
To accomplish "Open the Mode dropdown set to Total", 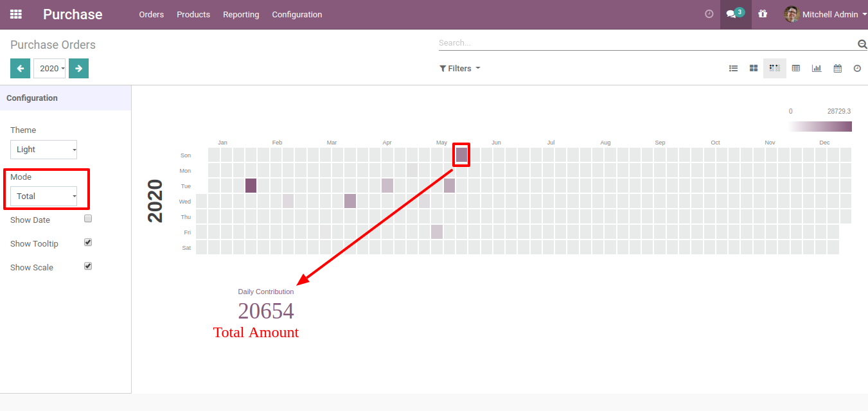I will [44, 197].
